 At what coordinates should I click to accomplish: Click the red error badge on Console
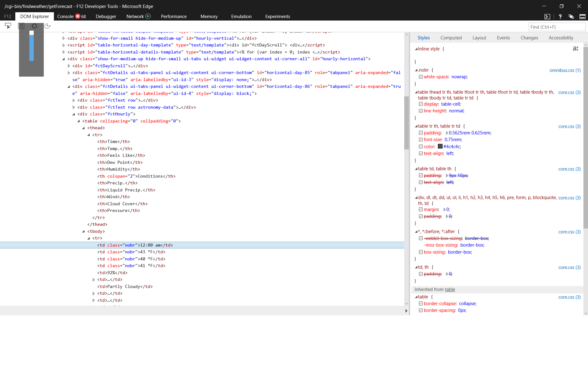[x=78, y=16]
